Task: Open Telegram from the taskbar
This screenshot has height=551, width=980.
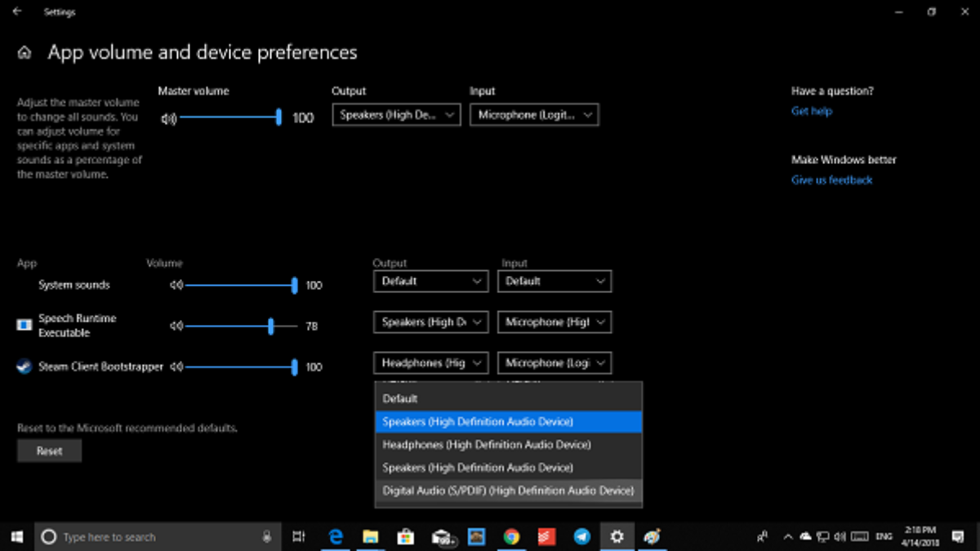Action: pos(581,536)
